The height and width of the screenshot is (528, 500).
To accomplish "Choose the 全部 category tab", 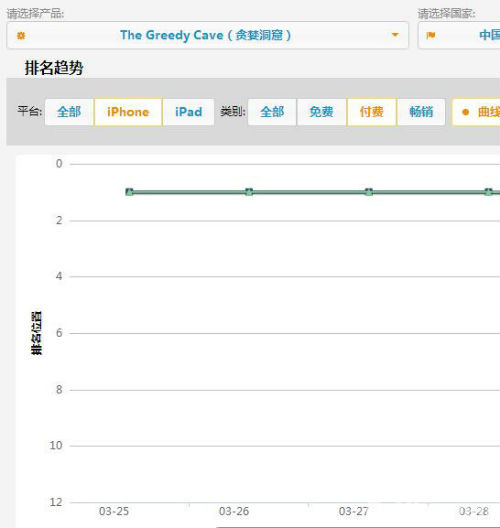I will coord(272,112).
